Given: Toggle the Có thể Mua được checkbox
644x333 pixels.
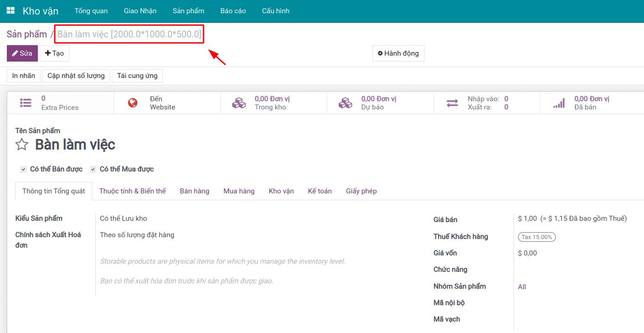Looking at the screenshot, I should coord(93,169).
